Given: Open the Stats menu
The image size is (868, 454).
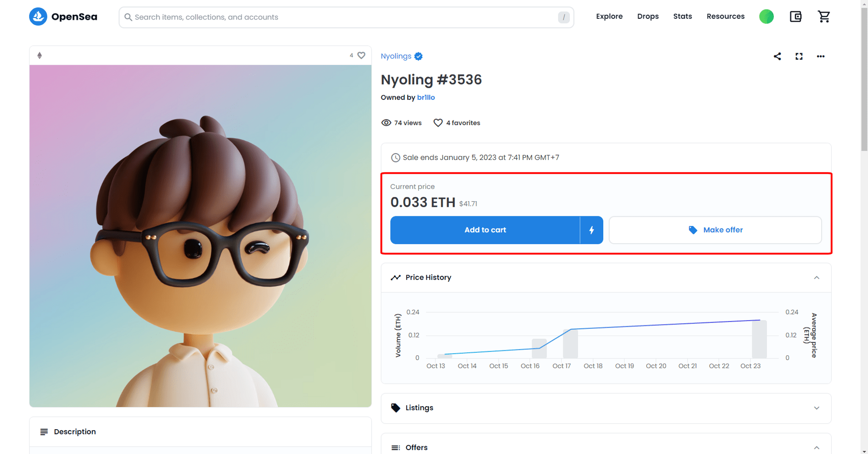Looking at the screenshot, I should tap(682, 17).
